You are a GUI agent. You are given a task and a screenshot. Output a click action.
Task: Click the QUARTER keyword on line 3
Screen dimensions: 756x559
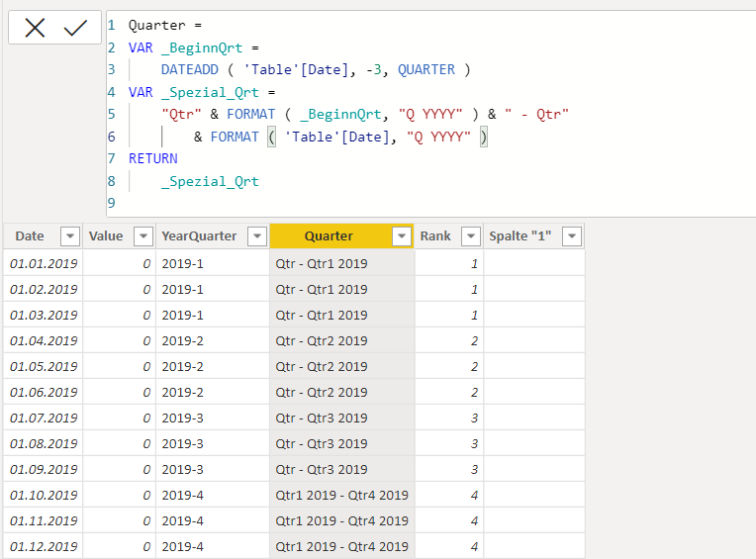[x=426, y=70]
